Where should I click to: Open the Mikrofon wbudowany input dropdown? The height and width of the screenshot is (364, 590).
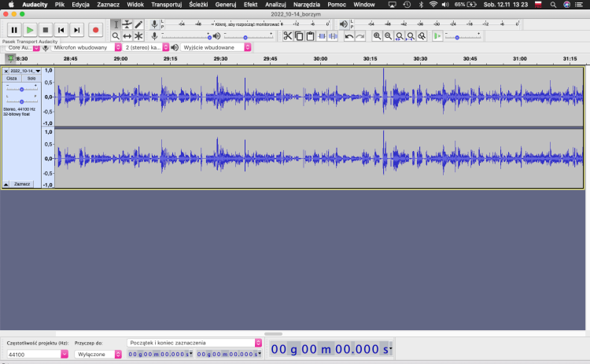pyautogui.click(x=85, y=47)
